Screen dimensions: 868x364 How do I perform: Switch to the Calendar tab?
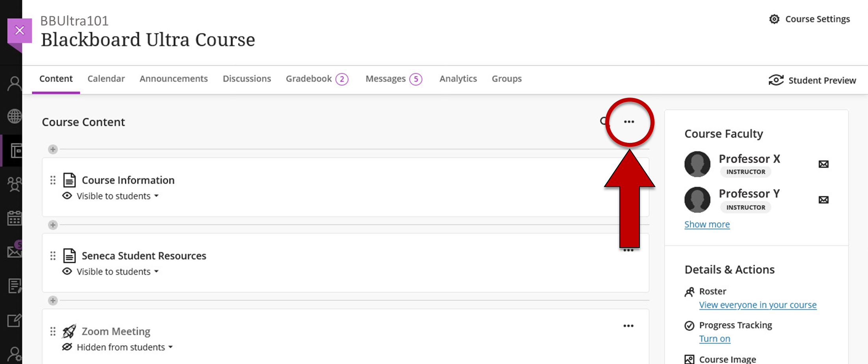(x=106, y=79)
